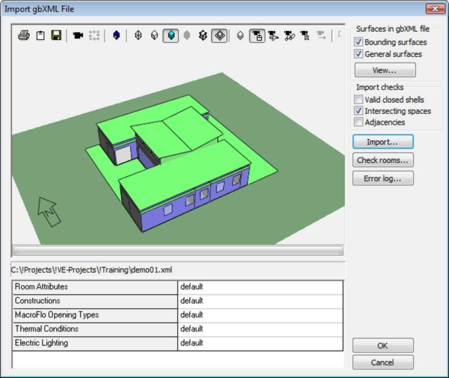
Task: Select the wireframe cube view icon
Action: (x=138, y=35)
